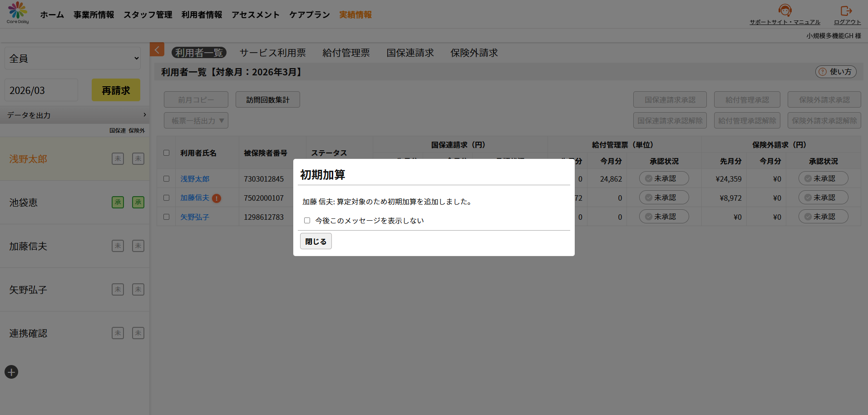Tick the select-all checkbox in table header

point(166,153)
